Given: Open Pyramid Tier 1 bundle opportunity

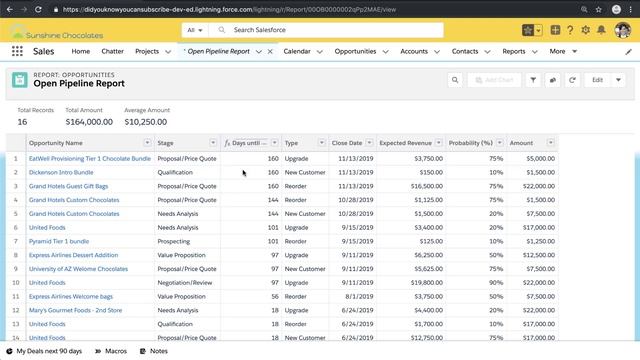Looking at the screenshot, I should click(59, 241).
